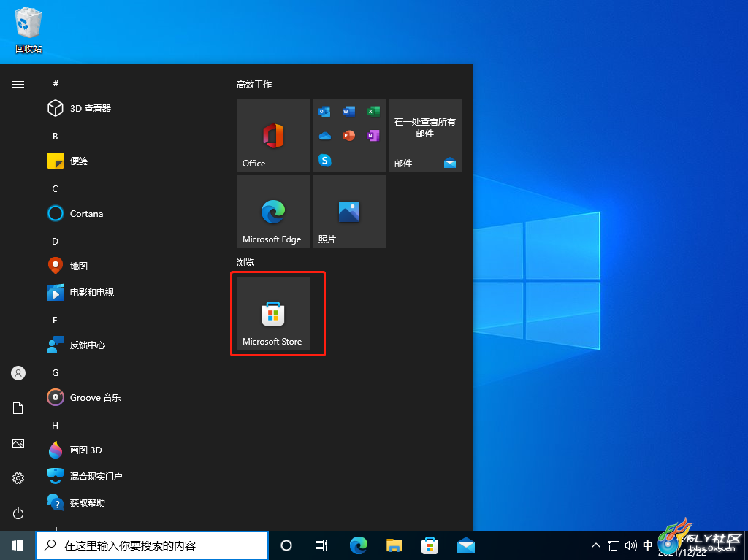Open 电影和电视 from the app list
The width and height of the screenshot is (748, 560).
(x=80, y=292)
